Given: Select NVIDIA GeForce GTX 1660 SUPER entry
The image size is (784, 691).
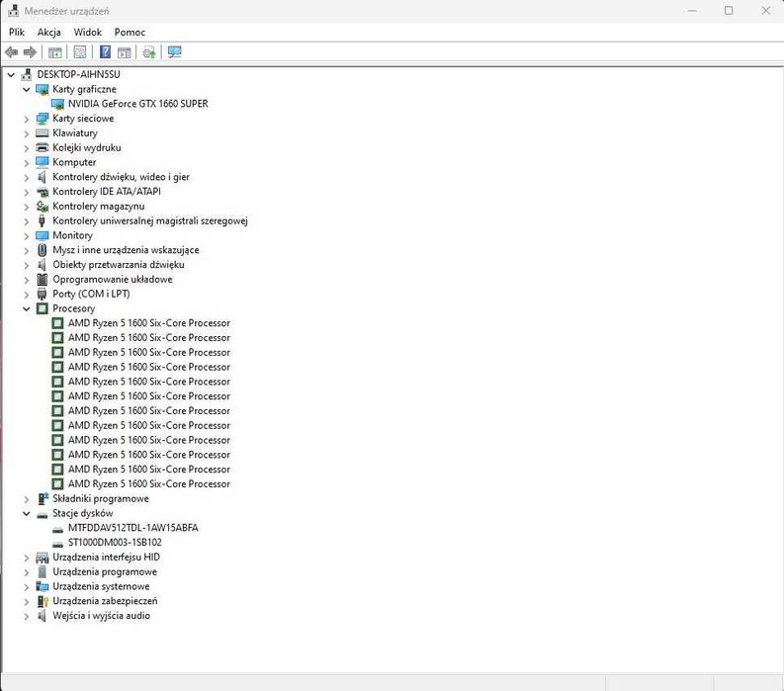Looking at the screenshot, I should point(138,104).
